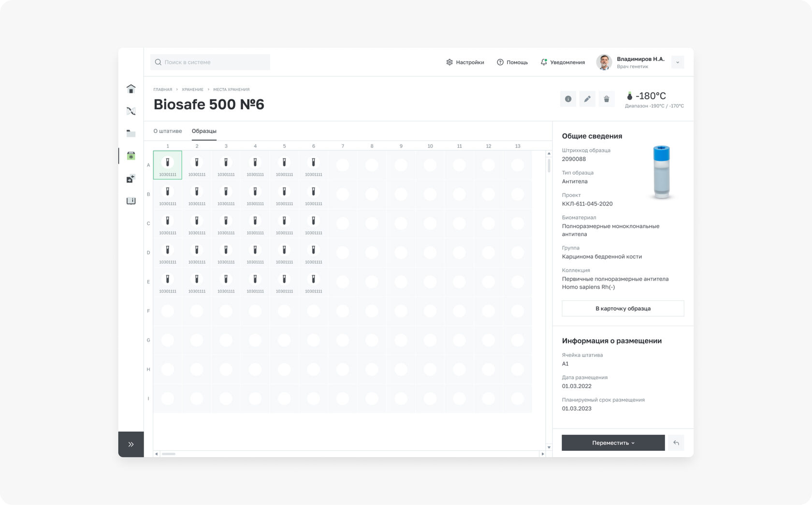Open Помощь help
The height and width of the screenshot is (505, 812).
click(512, 62)
